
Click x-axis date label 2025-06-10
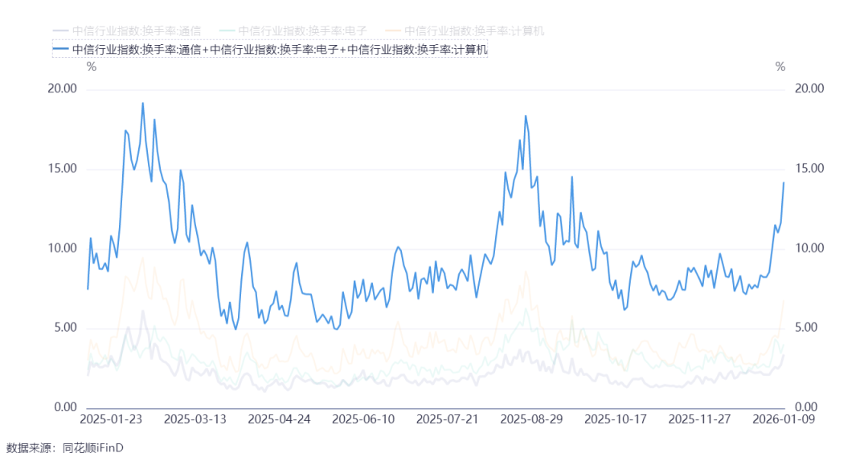[363, 419]
